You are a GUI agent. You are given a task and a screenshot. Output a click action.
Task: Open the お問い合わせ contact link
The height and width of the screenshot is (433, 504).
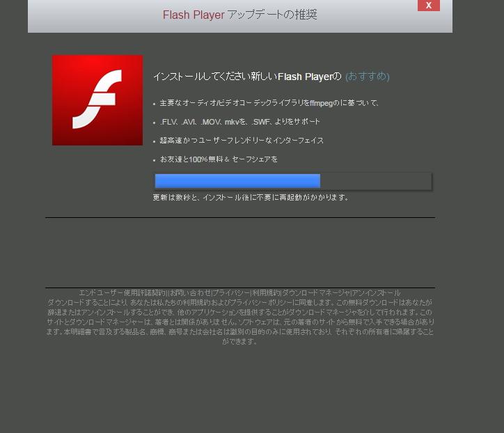pyautogui.click(x=190, y=293)
